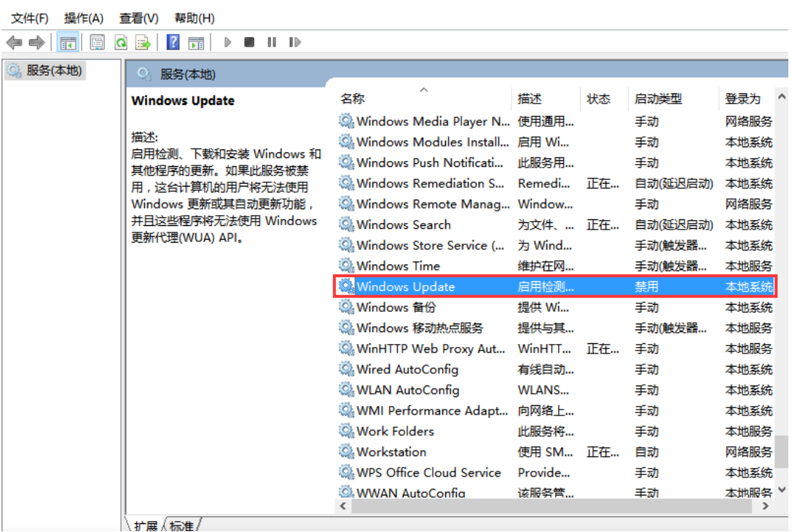792x532 pixels.
Task: Click the Back arrow in toolbar
Action: coord(14,43)
